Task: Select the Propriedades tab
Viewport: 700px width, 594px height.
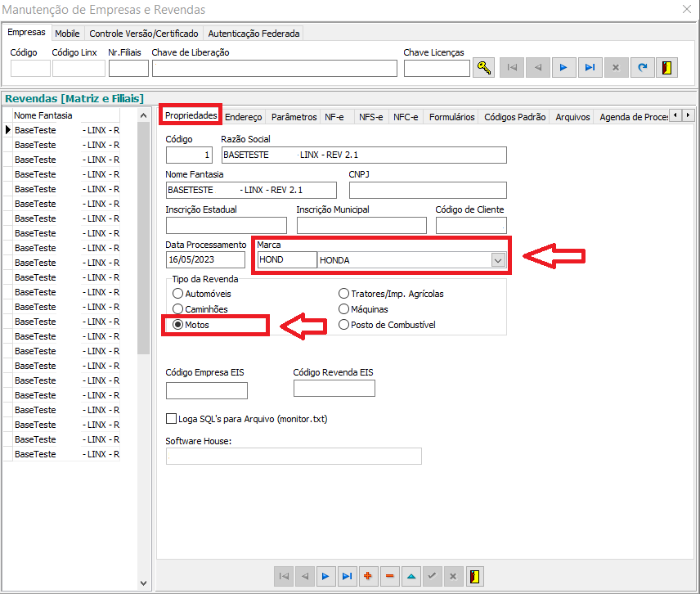Action: [x=191, y=115]
